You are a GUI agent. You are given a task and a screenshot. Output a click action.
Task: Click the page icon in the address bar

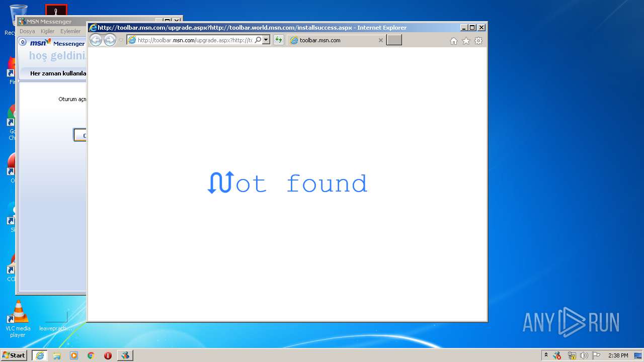(x=132, y=40)
